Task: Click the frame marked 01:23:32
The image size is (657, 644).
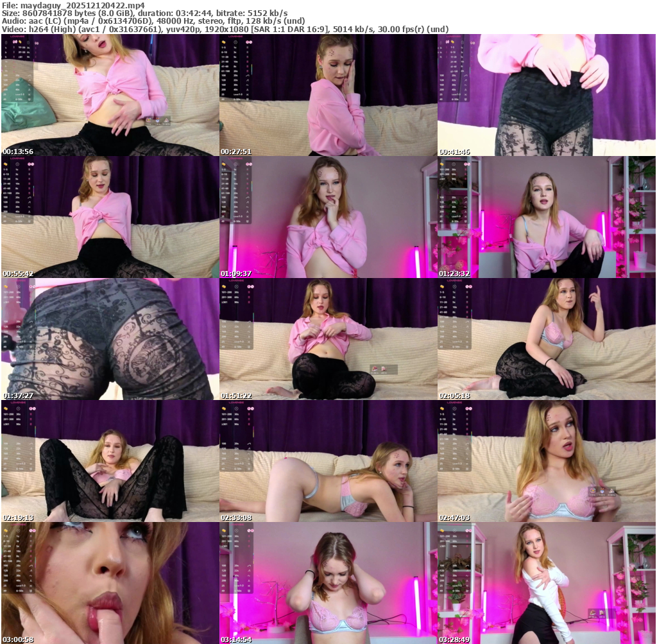Action: [x=547, y=217]
